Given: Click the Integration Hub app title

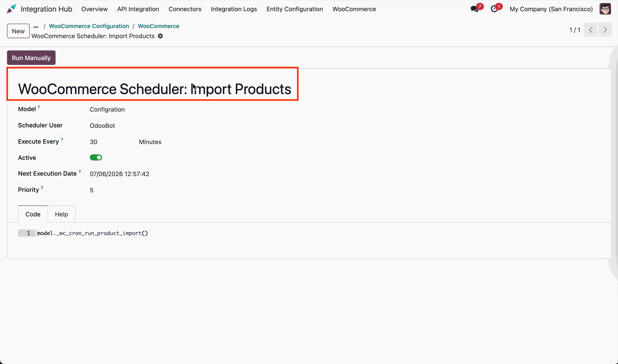Looking at the screenshot, I should pyautogui.click(x=46, y=9).
